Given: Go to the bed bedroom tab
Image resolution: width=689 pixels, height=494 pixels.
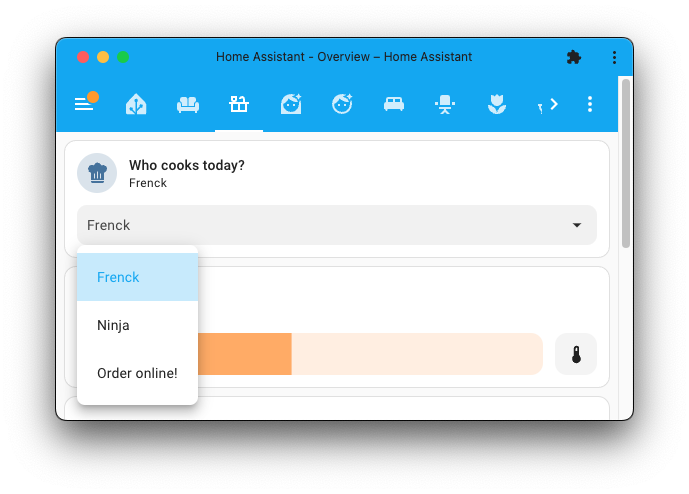Looking at the screenshot, I should pos(394,104).
